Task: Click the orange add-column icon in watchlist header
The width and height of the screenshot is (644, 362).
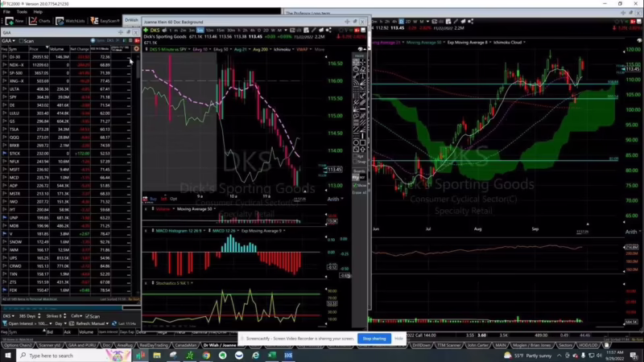Action: pos(136,49)
